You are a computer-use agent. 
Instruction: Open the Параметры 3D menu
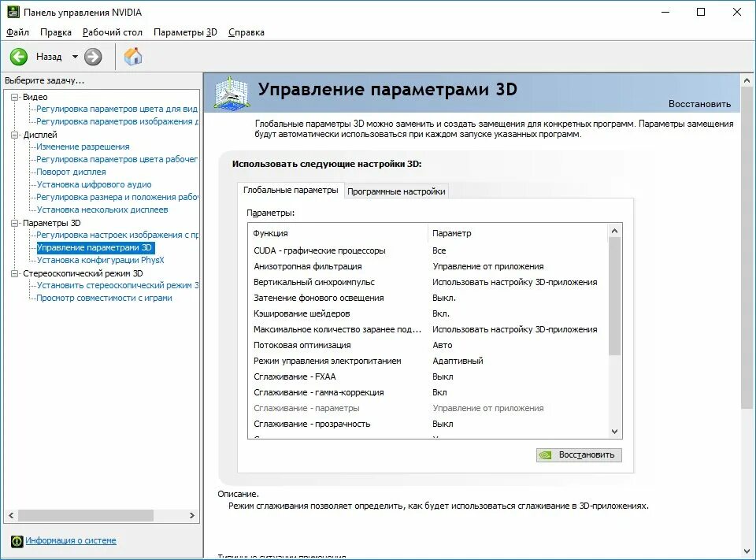(x=185, y=32)
